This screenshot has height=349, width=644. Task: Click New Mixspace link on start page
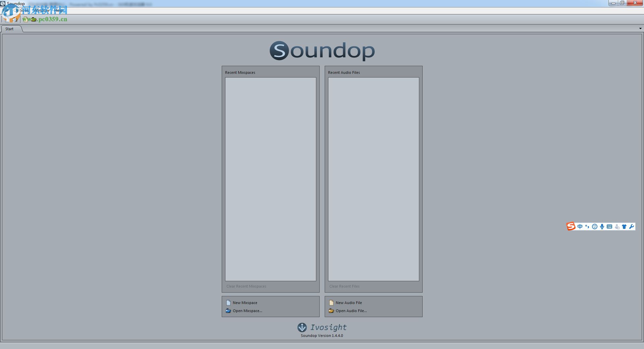point(245,303)
